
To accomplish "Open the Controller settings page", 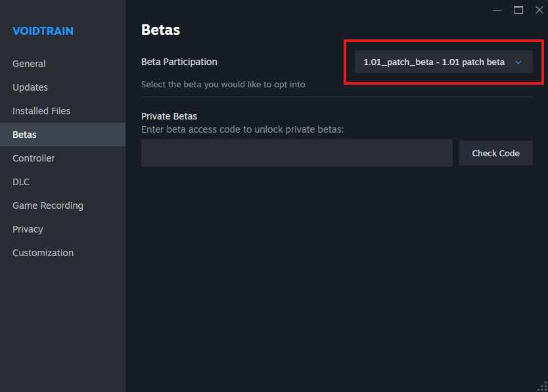I will point(34,158).
